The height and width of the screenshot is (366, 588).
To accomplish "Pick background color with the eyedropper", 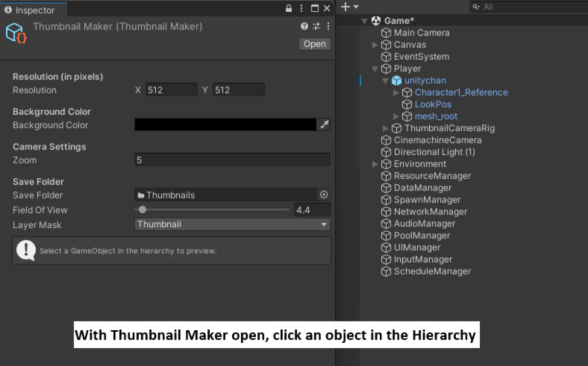I will click(324, 125).
